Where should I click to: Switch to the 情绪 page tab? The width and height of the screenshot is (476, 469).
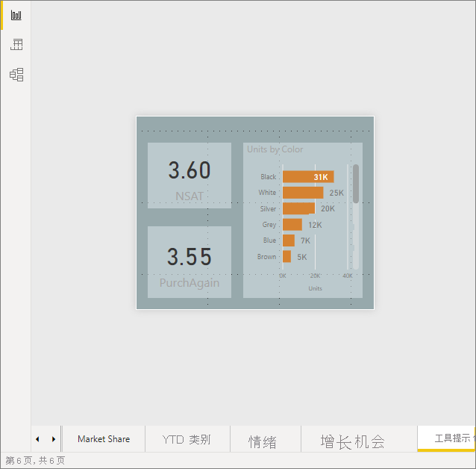pos(266,439)
